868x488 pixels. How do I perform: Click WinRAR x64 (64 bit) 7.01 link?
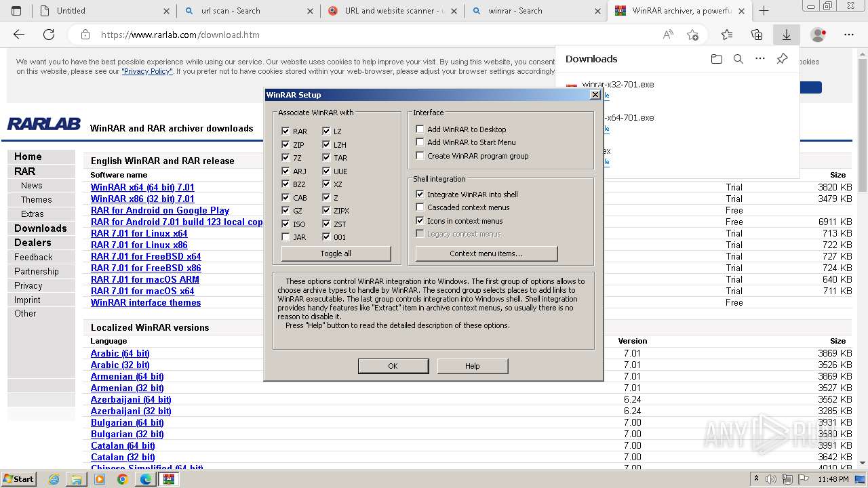pos(142,187)
